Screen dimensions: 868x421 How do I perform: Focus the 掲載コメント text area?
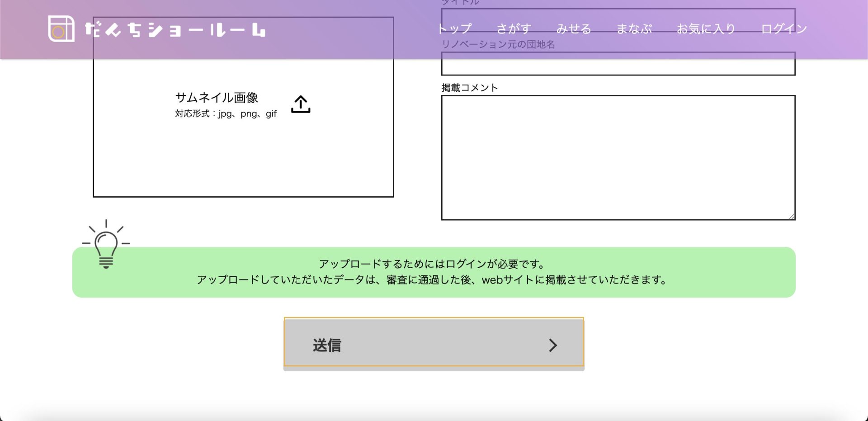click(x=618, y=157)
